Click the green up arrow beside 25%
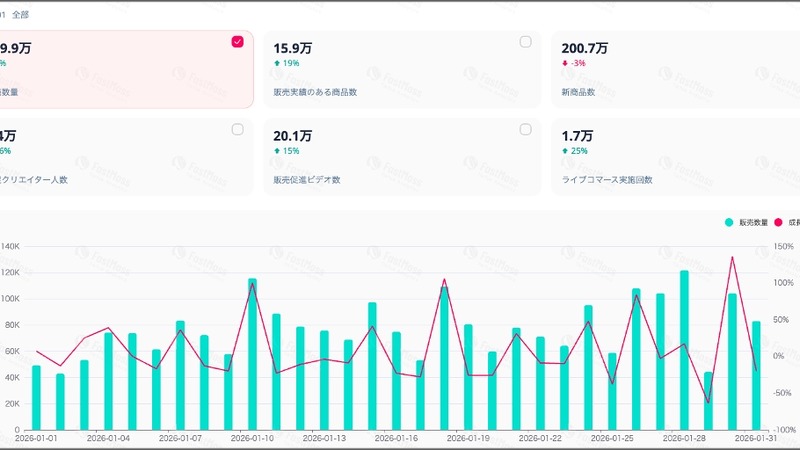800x450 pixels. [565, 151]
